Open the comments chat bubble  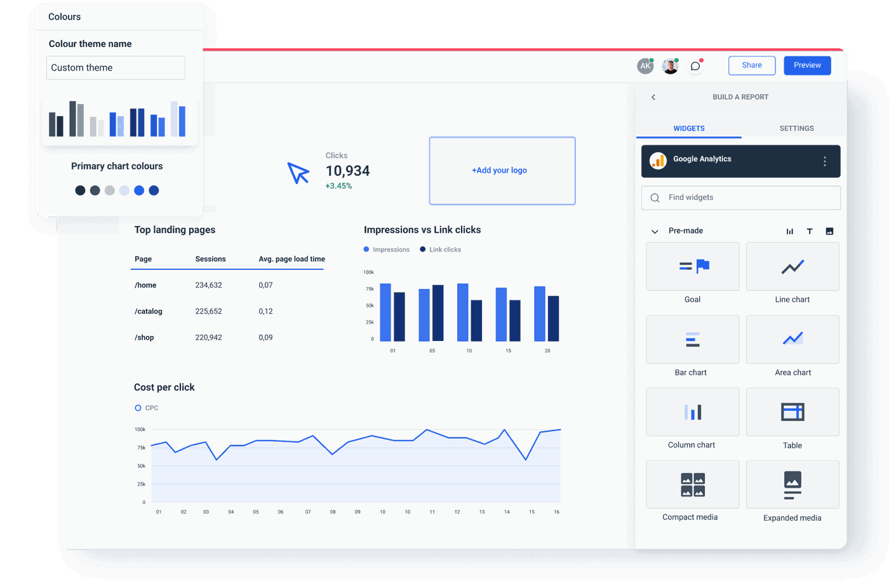click(695, 65)
